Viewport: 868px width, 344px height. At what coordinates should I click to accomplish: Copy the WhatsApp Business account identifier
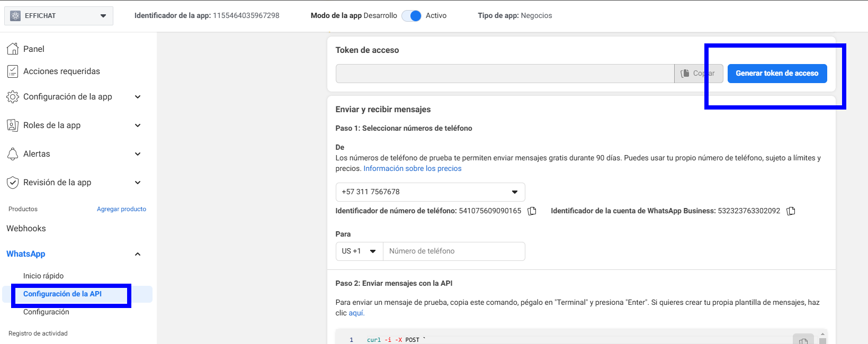click(x=791, y=211)
